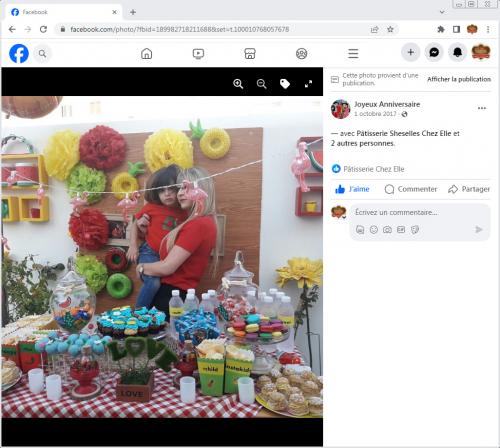Enter fullscreen photo view
This screenshot has height=448, width=500.
pyautogui.click(x=308, y=84)
